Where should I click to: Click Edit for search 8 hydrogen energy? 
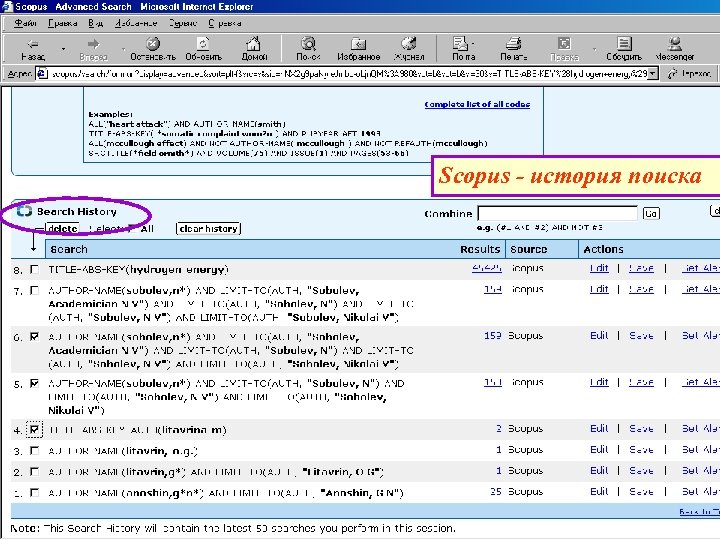point(599,268)
